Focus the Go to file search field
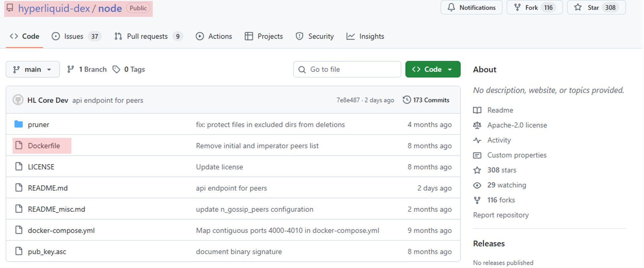 pyautogui.click(x=347, y=69)
